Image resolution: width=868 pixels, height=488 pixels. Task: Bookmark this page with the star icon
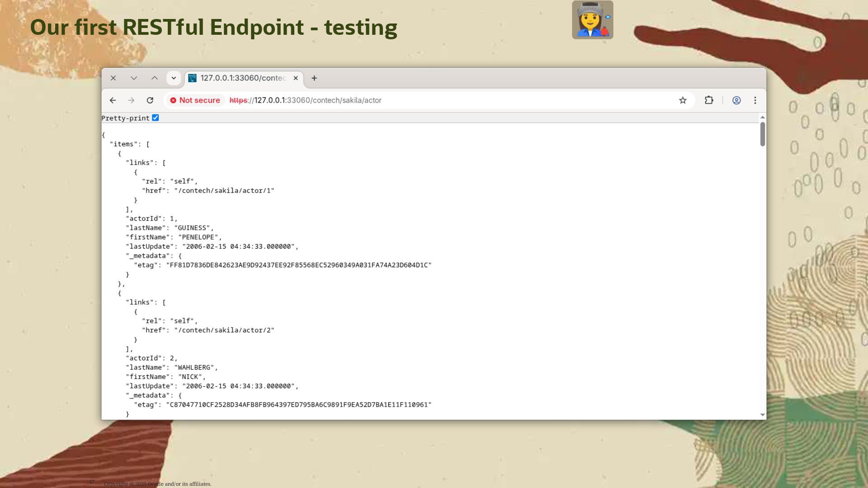point(683,100)
